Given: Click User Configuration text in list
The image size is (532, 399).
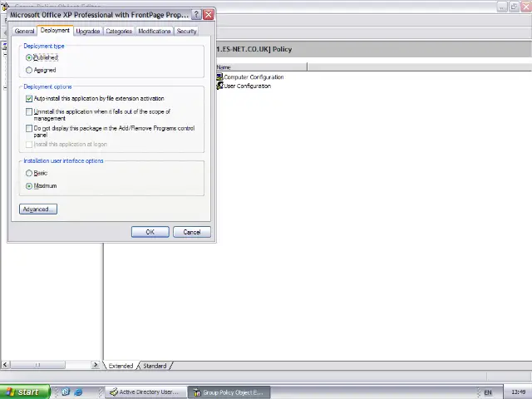Looking at the screenshot, I should [248, 86].
